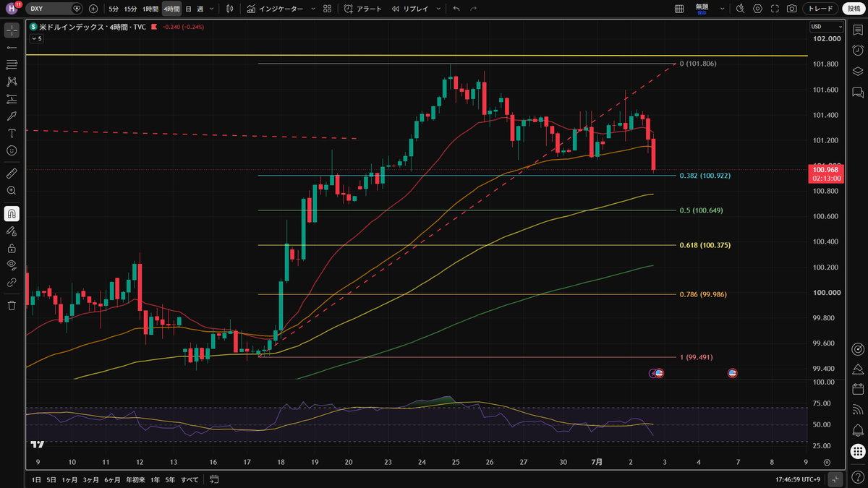Viewport: 868px width, 488px height.
Task: Switch to the 週 timeframe
Action: pos(199,9)
